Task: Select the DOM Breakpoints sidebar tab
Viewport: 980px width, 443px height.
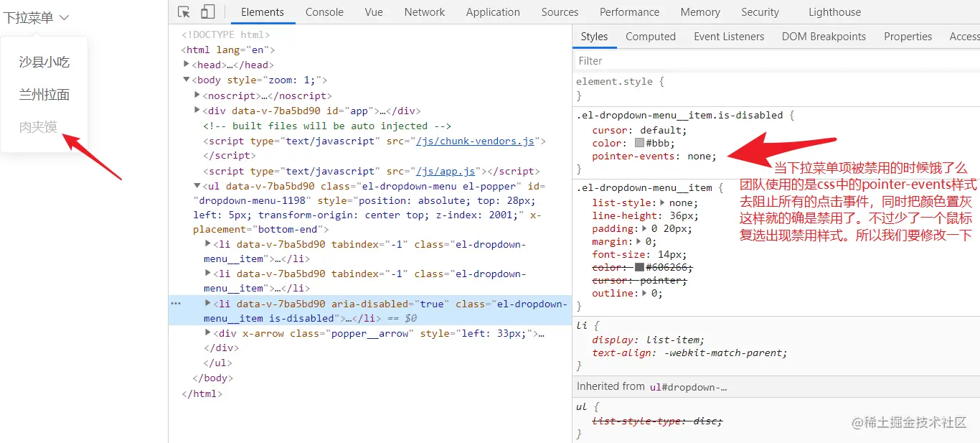Action: tap(824, 37)
